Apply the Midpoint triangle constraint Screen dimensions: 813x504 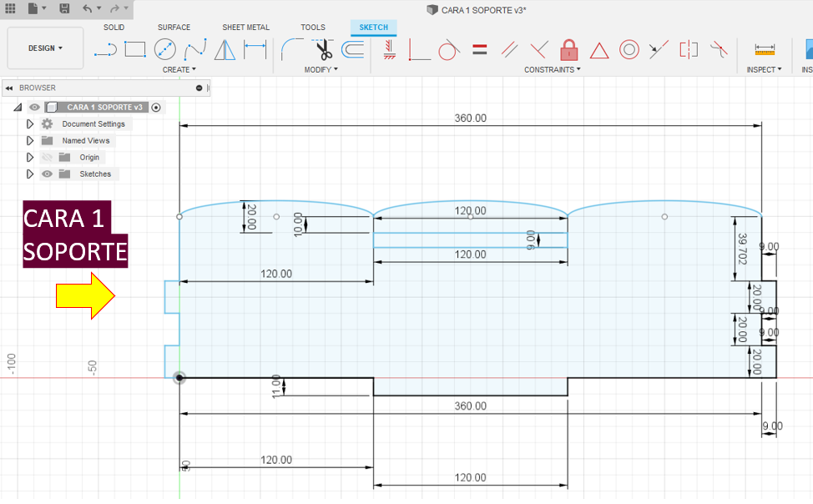coord(598,50)
